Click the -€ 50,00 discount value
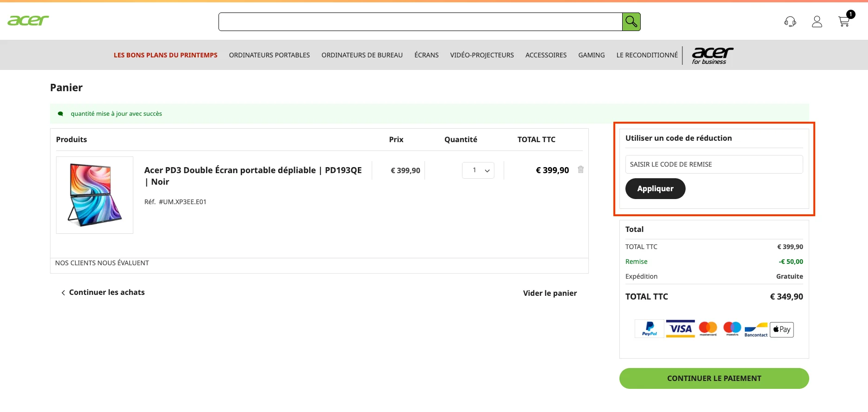Viewport: 868px width, 412px height. click(x=791, y=262)
